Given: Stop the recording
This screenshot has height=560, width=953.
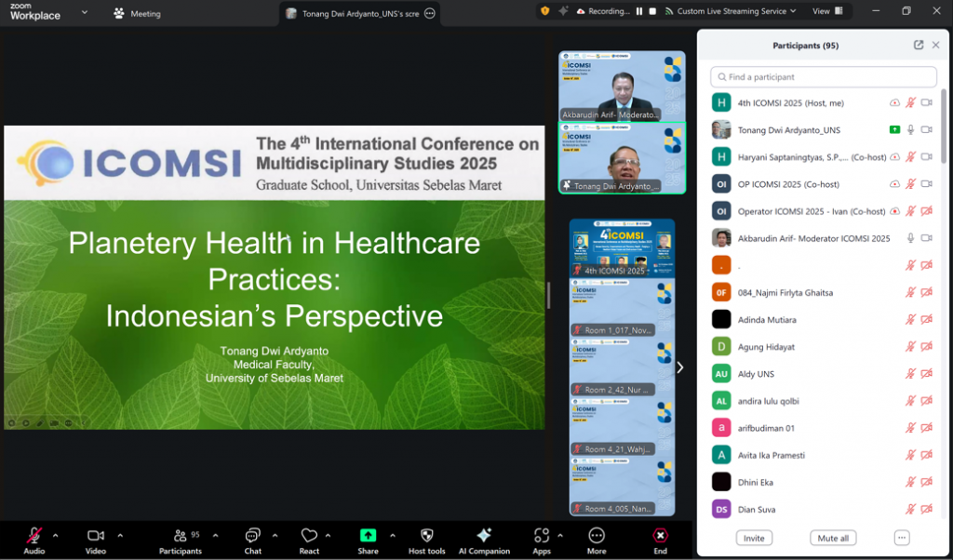Looking at the screenshot, I should point(653,11).
